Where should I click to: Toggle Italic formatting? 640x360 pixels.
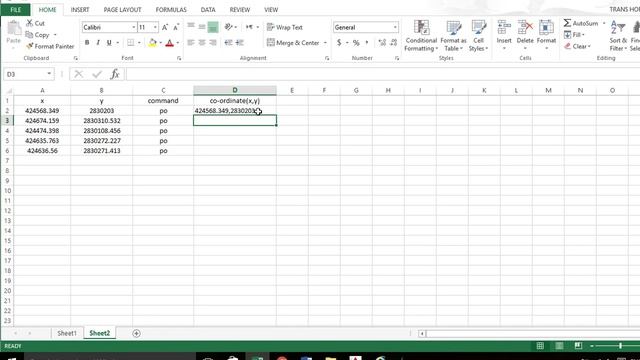click(98, 42)
